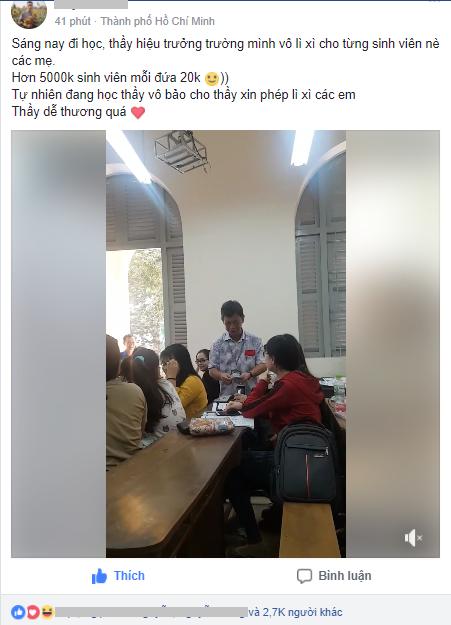Click the speech bubble icon beside Bình luận
This screenshot has height=625, width=451.
click(x=304, y=576)
